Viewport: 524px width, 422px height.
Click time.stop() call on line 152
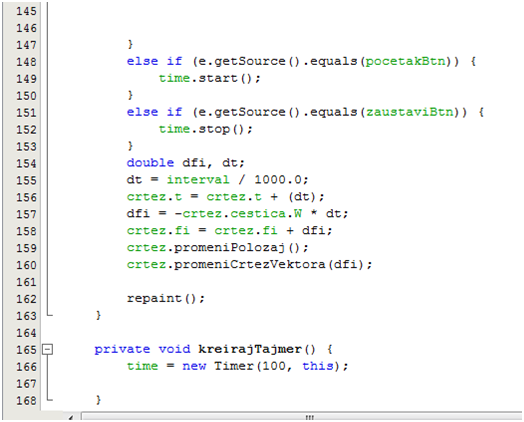(205, 129)
